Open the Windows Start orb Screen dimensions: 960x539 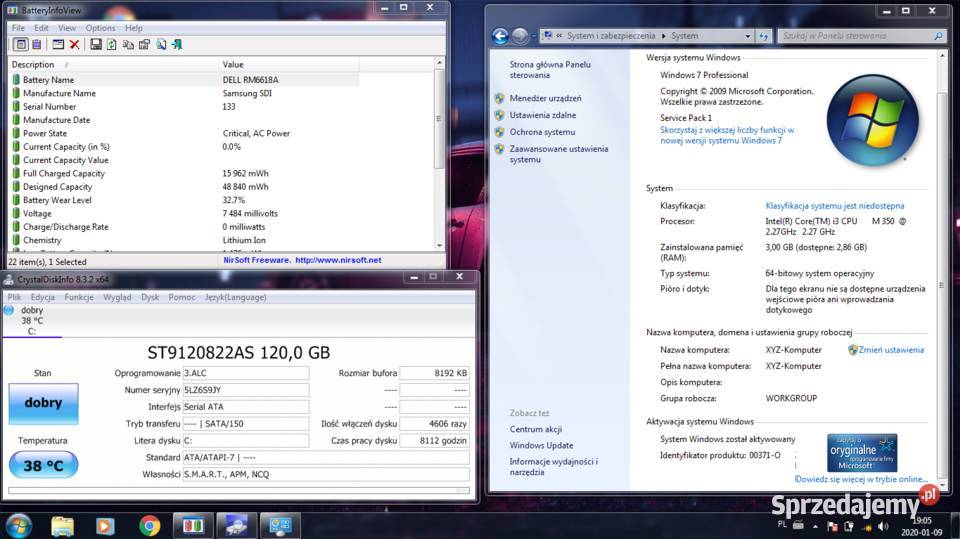click(19, 526)
